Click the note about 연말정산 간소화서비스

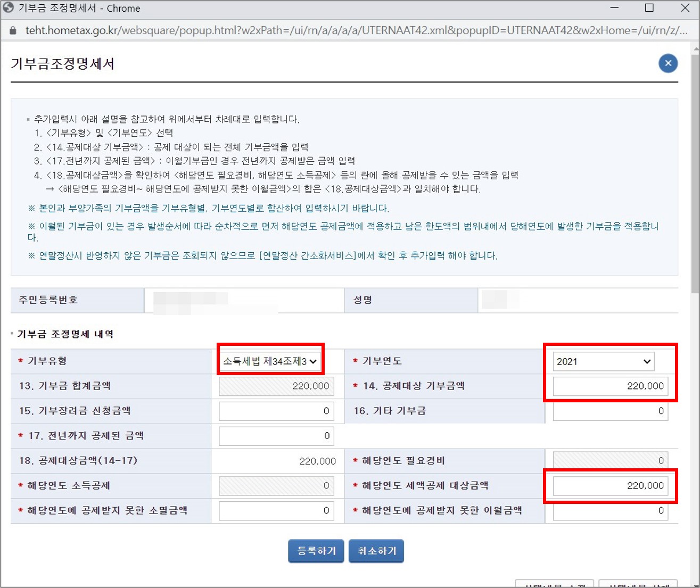[263, 255]
